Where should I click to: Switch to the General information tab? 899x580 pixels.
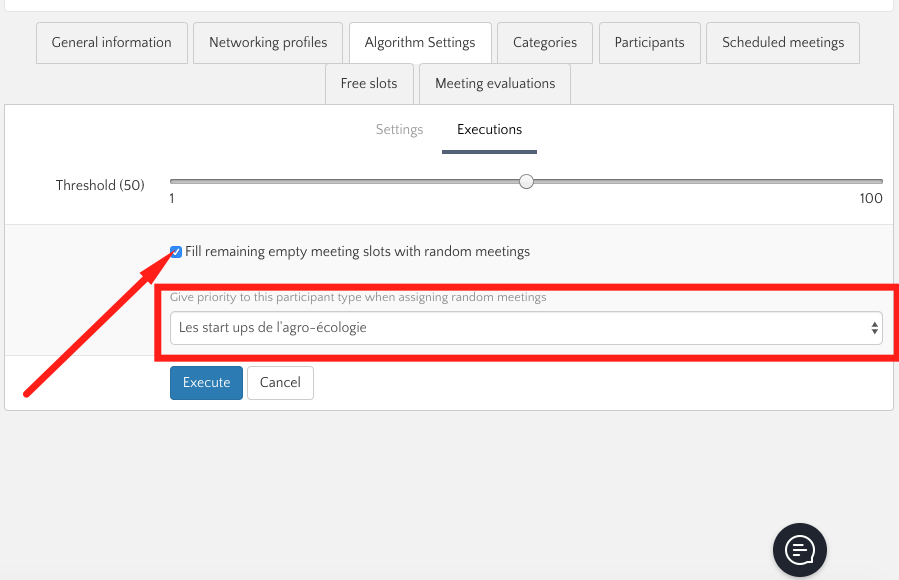(x=111, y=43)
